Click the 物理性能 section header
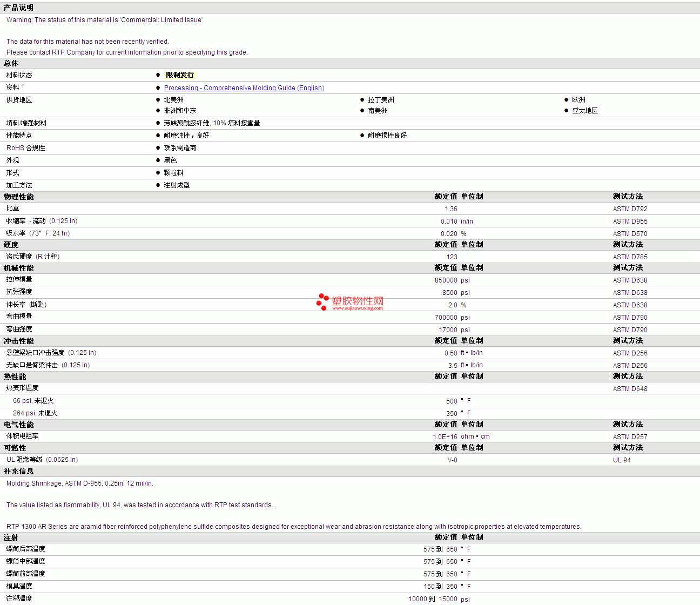 18,197
